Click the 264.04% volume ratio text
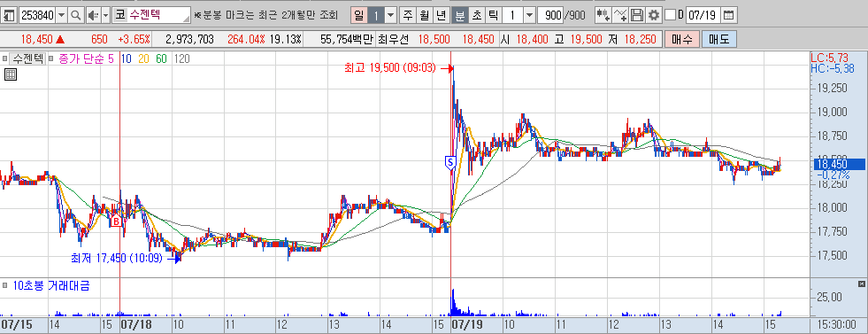 246,39
